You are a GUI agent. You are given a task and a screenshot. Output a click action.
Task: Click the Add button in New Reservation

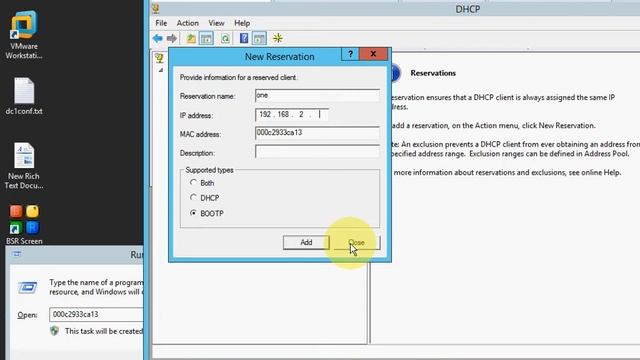click(306, 242)
